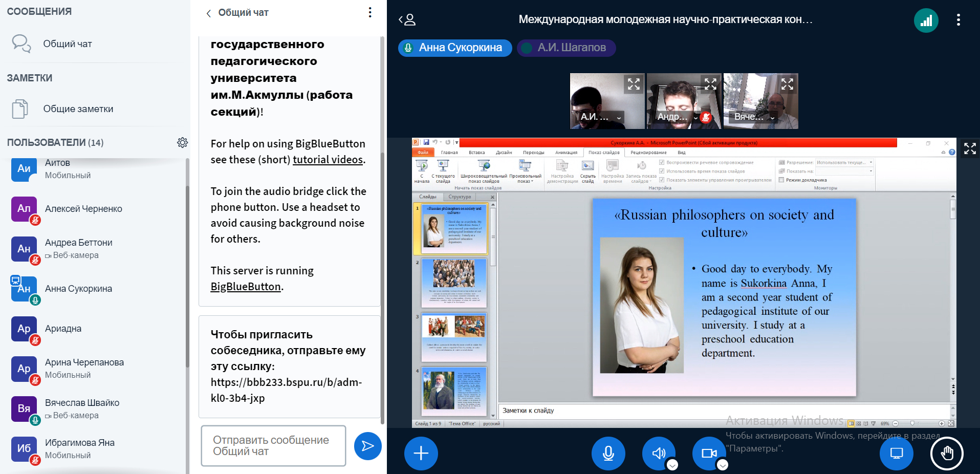Open the connection status signal icon
The image size is (980, 474).
tap(926, 20)
